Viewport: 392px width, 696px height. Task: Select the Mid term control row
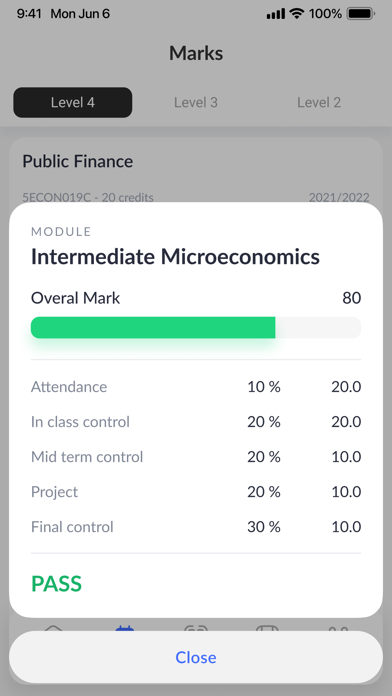[196, 457]
